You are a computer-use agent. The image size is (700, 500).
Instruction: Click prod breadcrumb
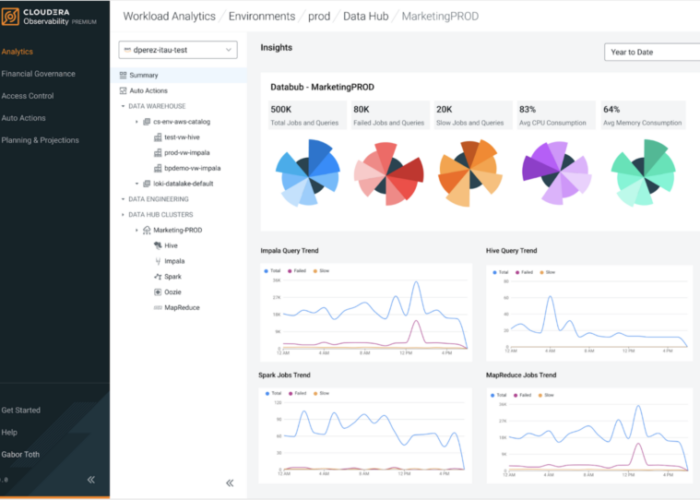pos(319,17)
